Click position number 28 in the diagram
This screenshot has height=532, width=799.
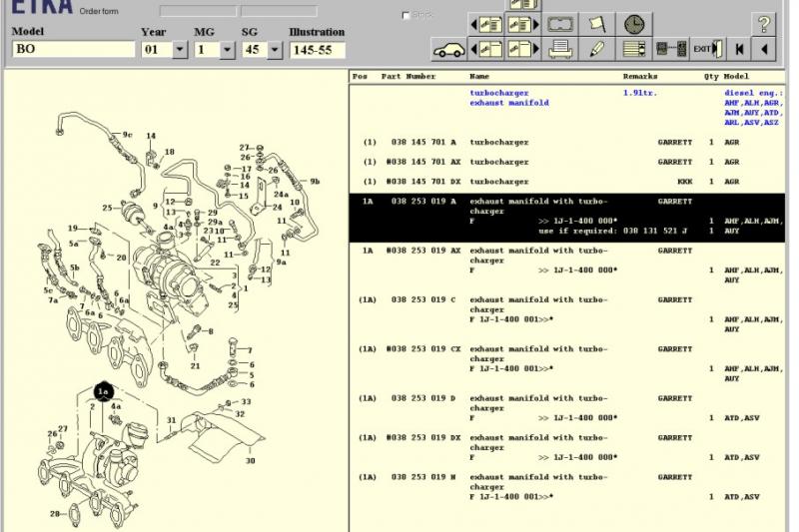click(x=55, y=514)
